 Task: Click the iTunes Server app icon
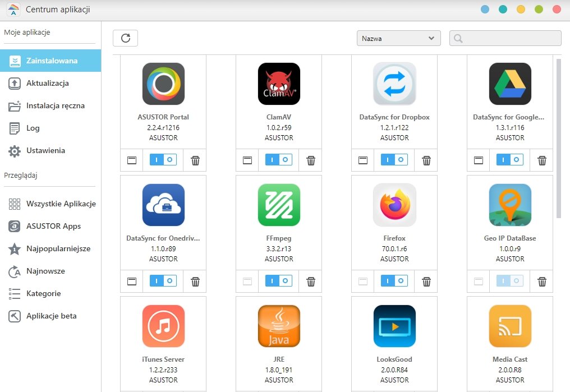click(x=163, y=326)
